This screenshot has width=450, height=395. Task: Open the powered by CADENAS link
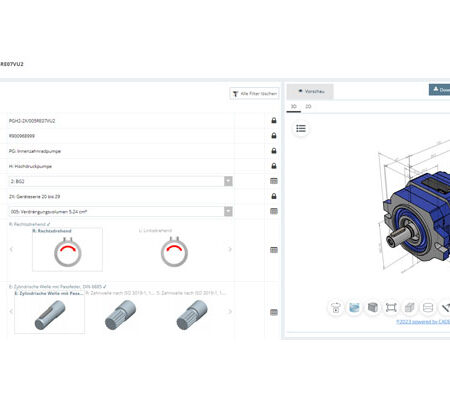point(423,322)
